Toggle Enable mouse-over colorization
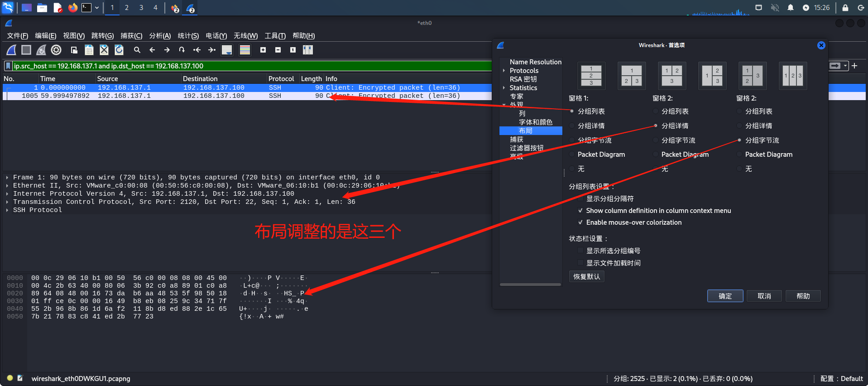The image size is (868, 386). (580, 222)
